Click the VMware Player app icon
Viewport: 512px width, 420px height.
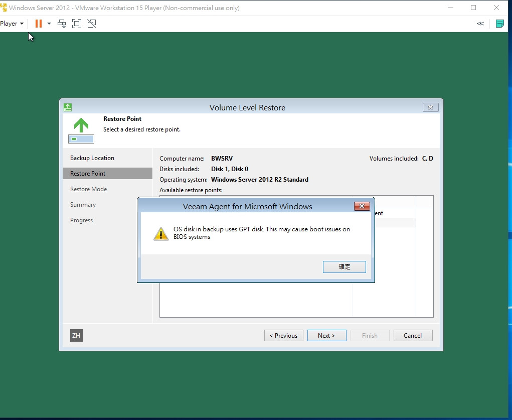click(4, 8)
